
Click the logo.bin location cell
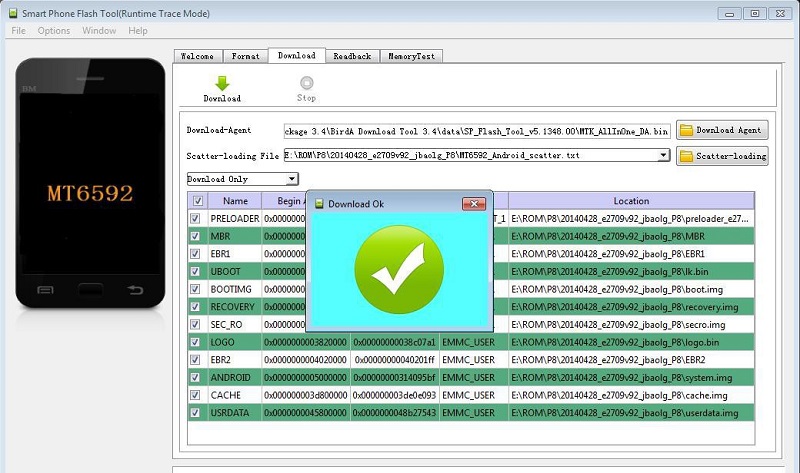631,342
